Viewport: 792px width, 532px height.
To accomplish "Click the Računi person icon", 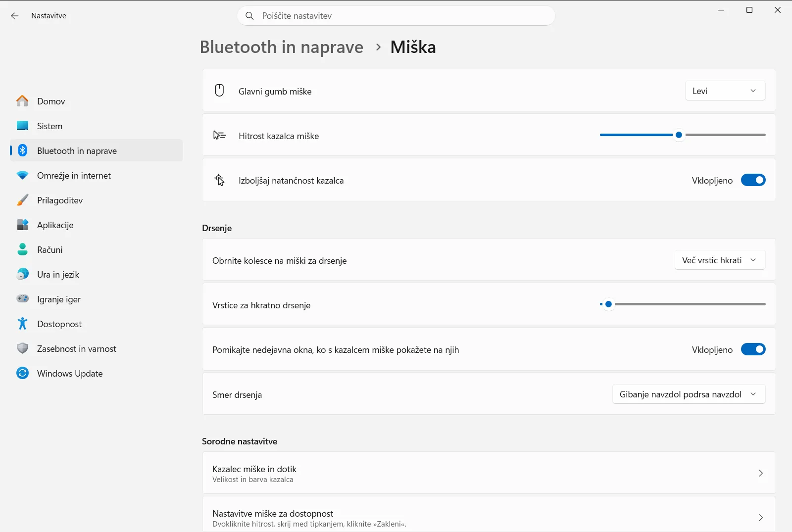I will pos(22,249).
